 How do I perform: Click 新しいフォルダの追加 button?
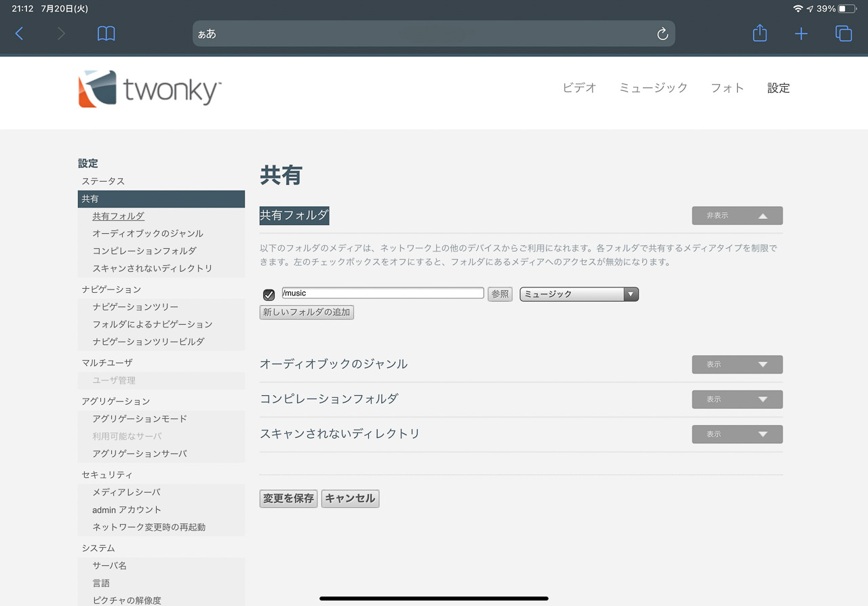click(x=307, y=312)
